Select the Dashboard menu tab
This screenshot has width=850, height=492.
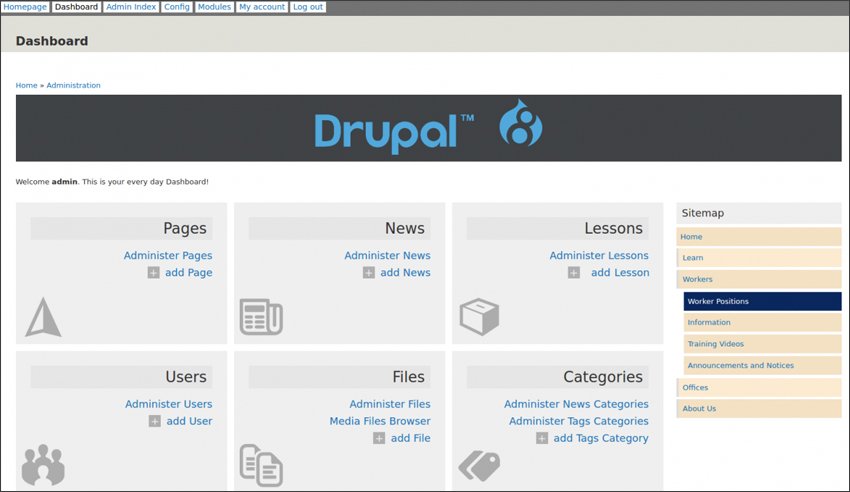76,7
